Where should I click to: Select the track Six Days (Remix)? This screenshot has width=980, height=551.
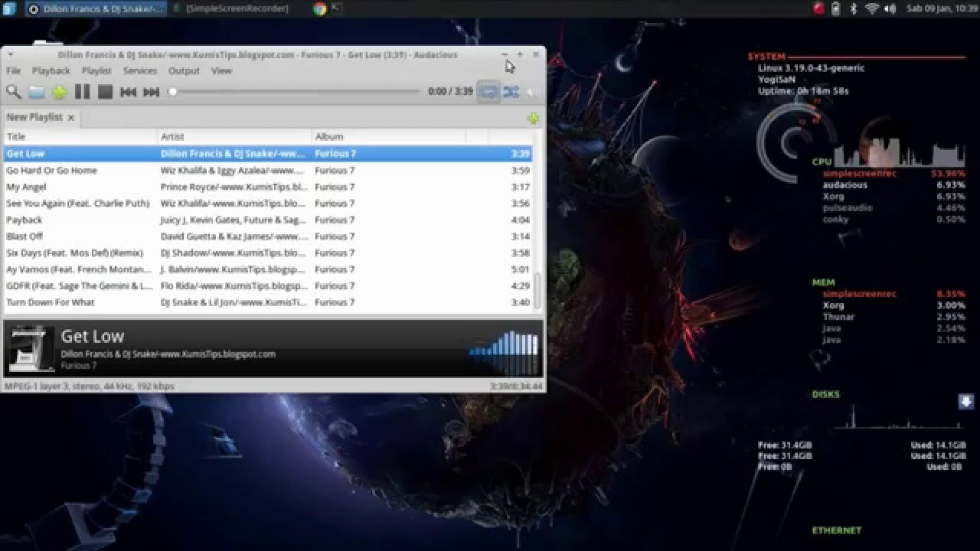pyautogui.click(x=268, y=253)
